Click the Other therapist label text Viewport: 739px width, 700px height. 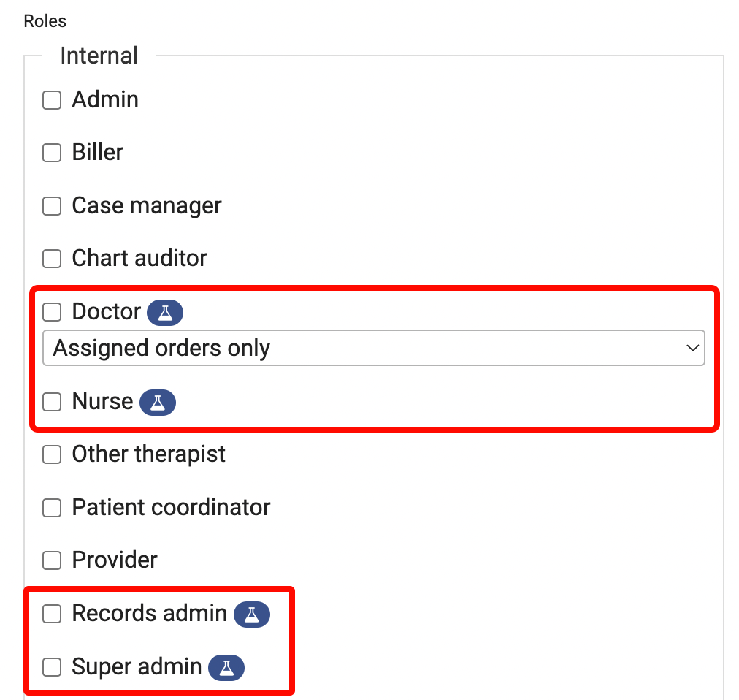click(148, 454)
